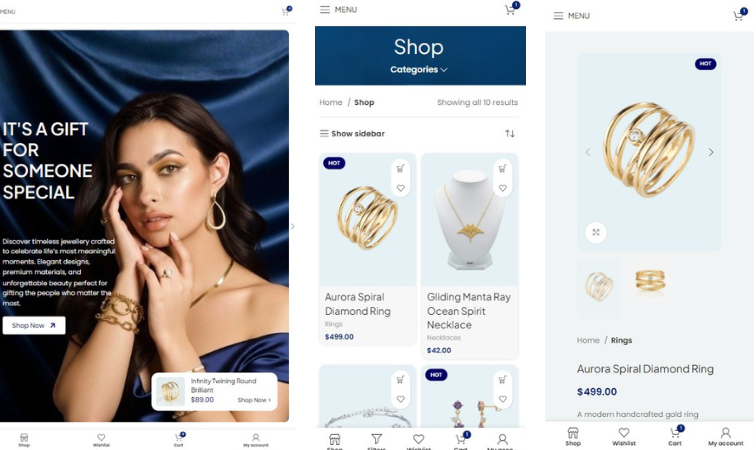Toggle Show sidebar on shop page
756x450 pixels.
(352, 134)
